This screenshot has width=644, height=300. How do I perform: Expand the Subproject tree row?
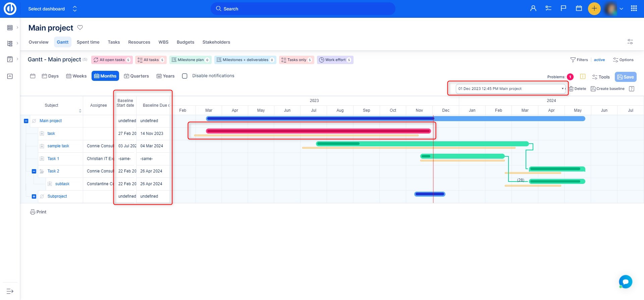pyautogui.click(x=34, y=196)
